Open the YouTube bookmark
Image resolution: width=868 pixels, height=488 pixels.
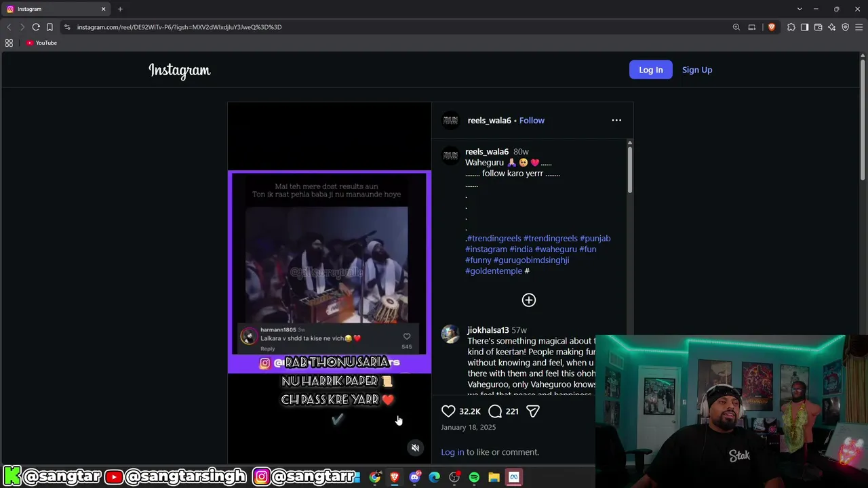pos(41,43)
